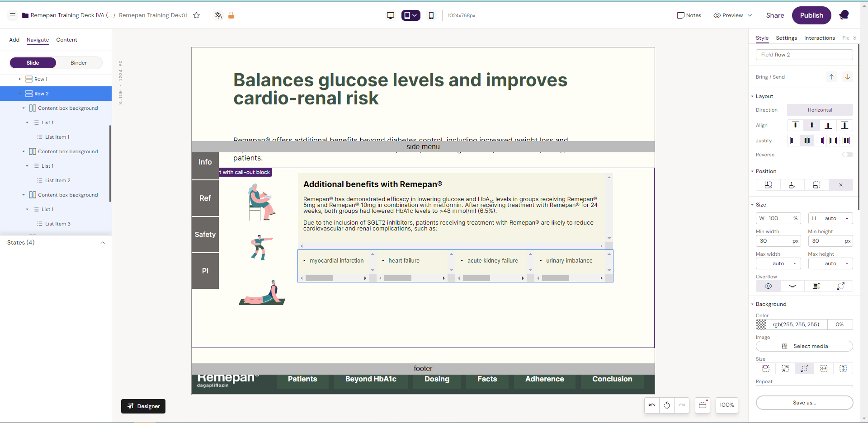This screenshot has height=423, width=868.
Task: Click the Bring forward up arrow
Action: pyautogui.click(x=831, y=77)
